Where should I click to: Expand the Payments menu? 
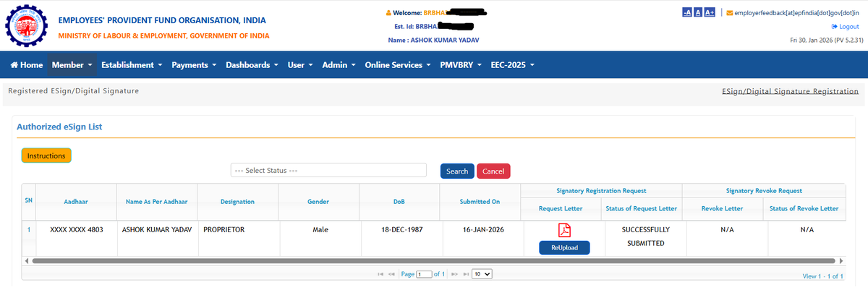[194, 65]
